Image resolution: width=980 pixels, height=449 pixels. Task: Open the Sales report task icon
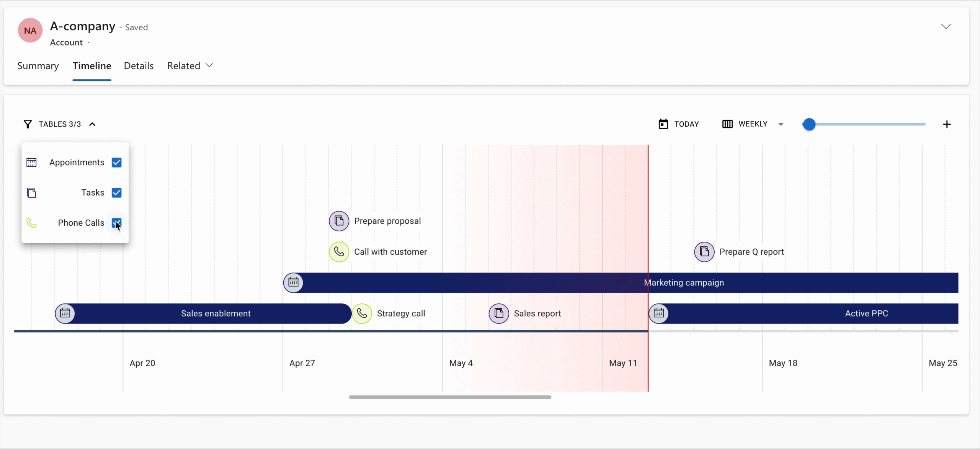(499, 313)
